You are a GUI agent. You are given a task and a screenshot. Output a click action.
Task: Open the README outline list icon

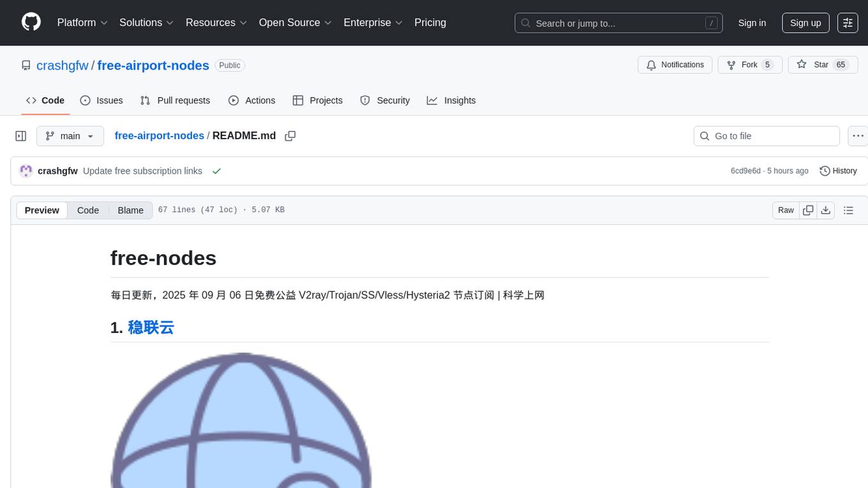pos(848,210)
